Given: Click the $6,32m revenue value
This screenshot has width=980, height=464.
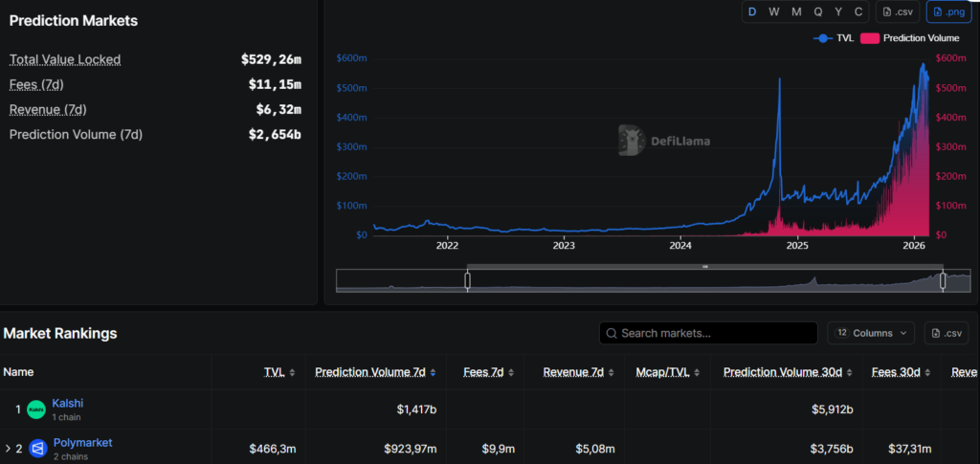Looking at the screenshot, I should pos(278,110).
